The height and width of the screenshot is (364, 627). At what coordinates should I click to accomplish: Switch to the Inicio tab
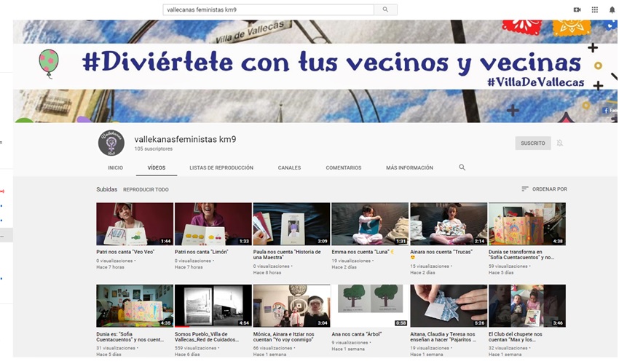pos(115,168)
